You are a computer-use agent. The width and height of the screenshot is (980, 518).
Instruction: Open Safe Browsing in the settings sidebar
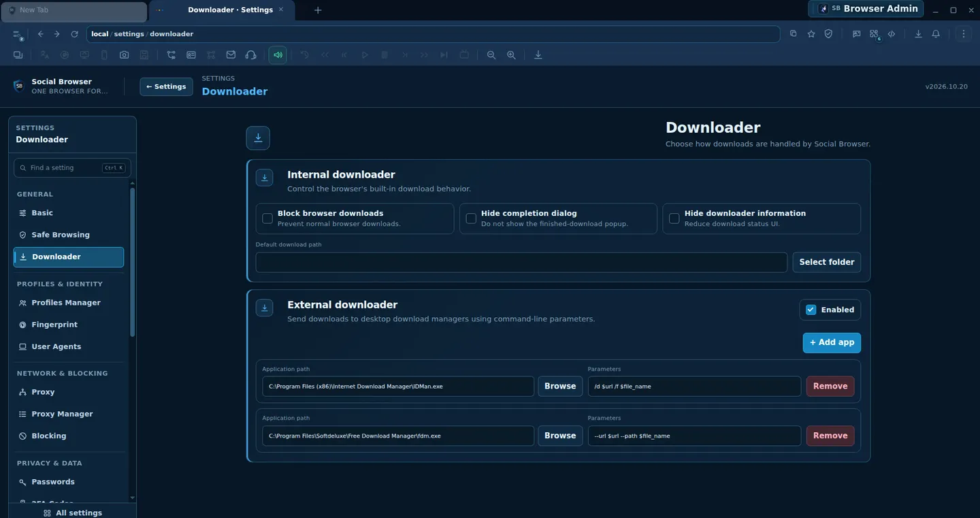69,235
